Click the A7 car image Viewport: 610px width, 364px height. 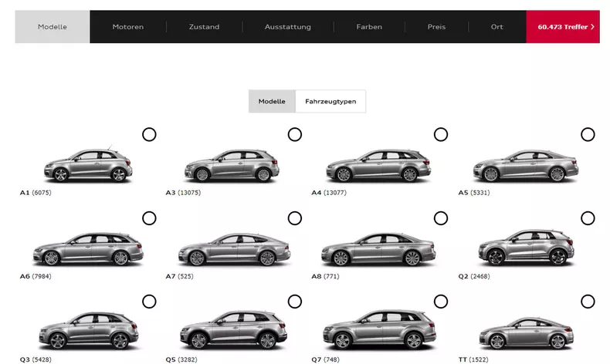click(x=234, y=249)
